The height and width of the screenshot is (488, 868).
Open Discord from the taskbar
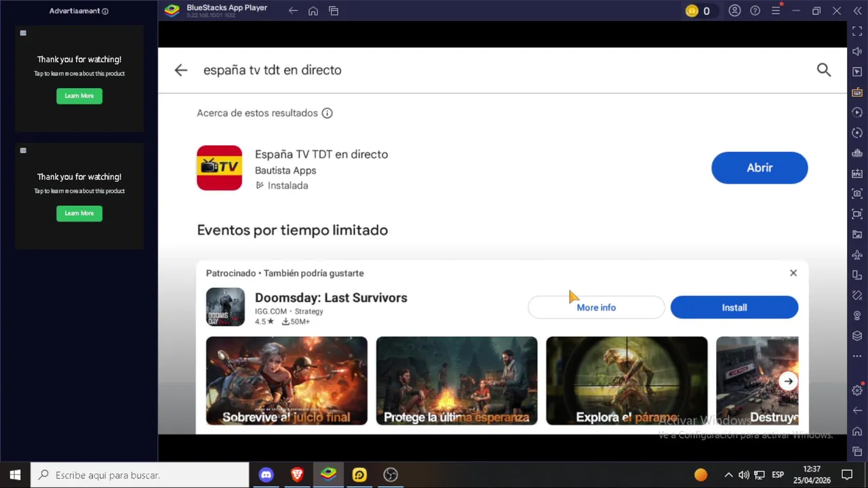click(x=266, y=475)
